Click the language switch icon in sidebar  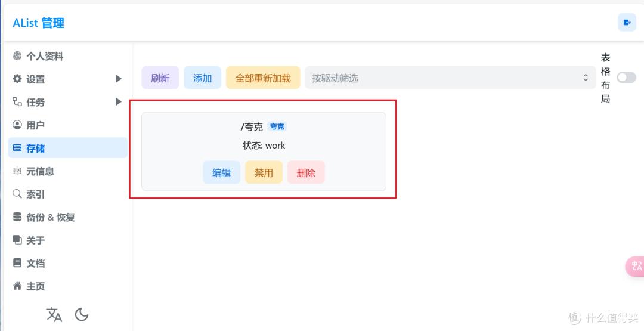point(54,314)
